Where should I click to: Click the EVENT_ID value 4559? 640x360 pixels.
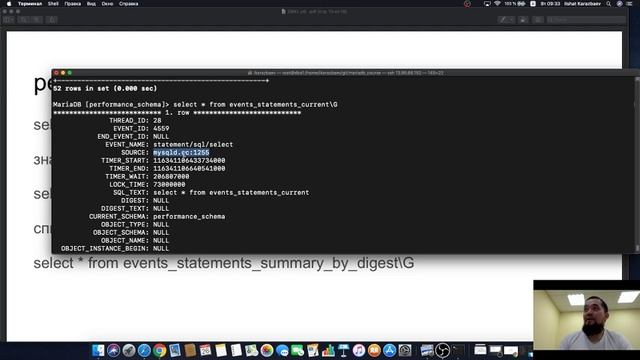coord(161,129)
